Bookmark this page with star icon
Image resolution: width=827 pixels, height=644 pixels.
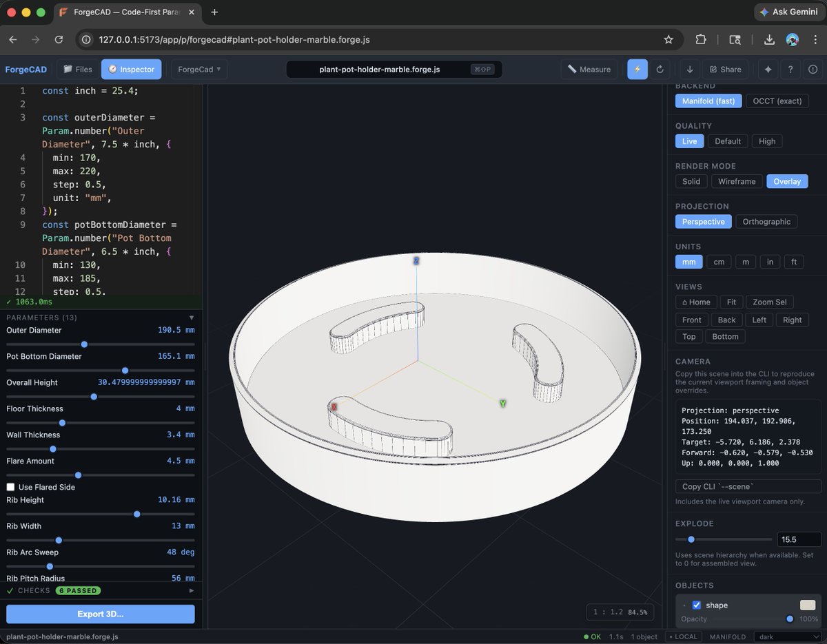tap(668, 40)
